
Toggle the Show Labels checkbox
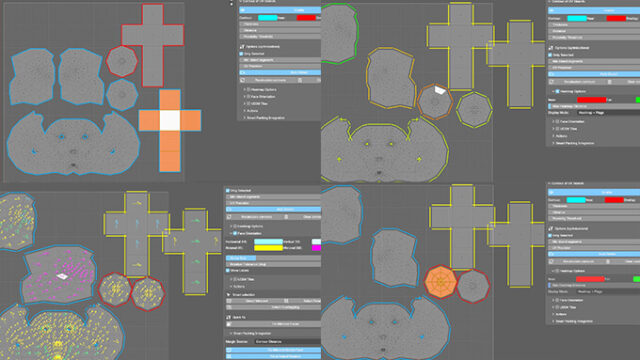[x=228, y=271]
